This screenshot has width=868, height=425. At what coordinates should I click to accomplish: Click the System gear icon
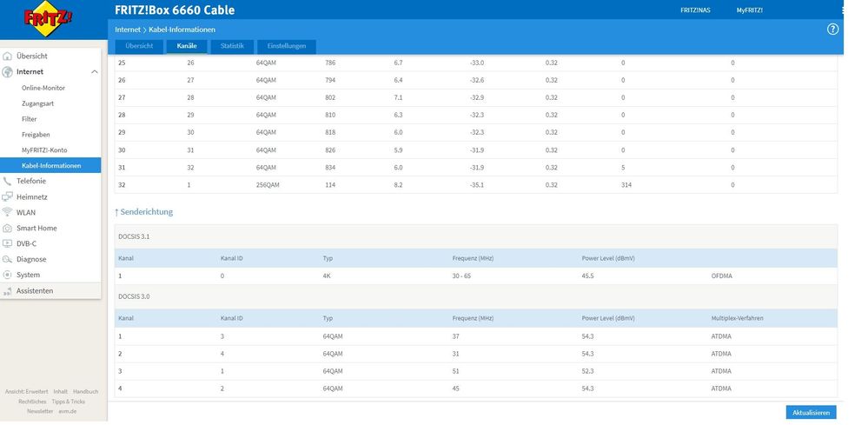[x=7, y=275]
